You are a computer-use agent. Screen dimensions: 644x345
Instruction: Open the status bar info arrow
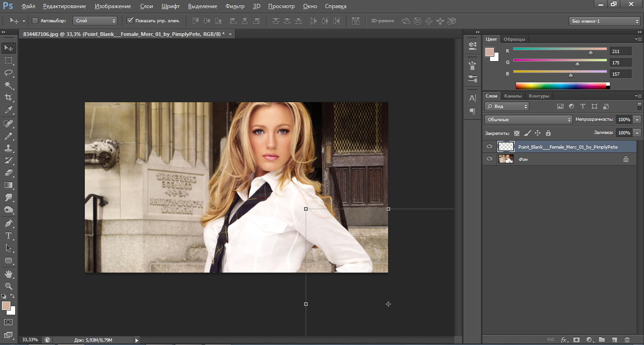(137, 340)
